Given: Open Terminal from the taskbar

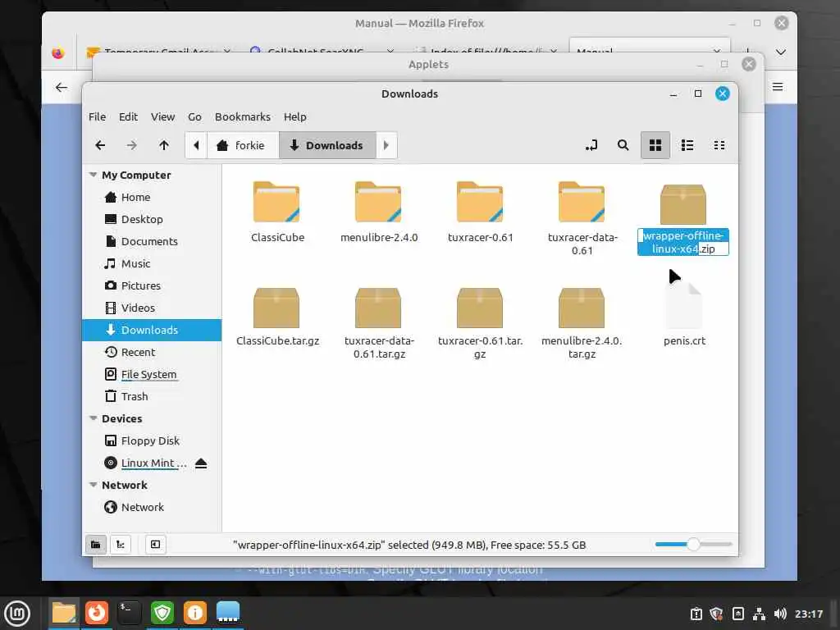Looking at the screenshot, I should (x=129, y=613).
